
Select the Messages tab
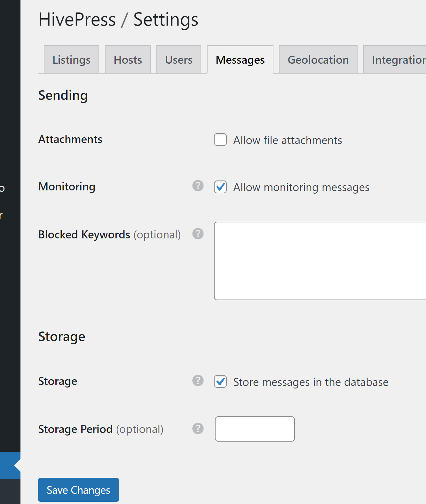240,60
